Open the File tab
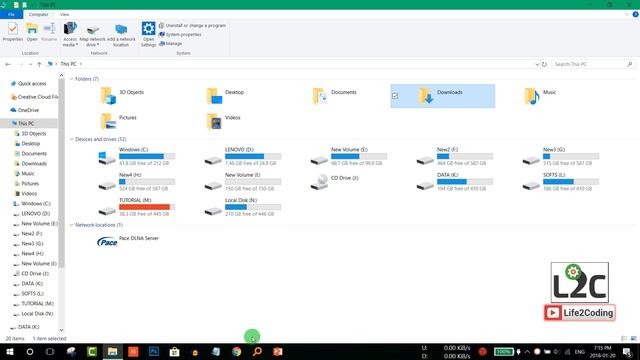The image size is (640, 360). click(11, 14)
